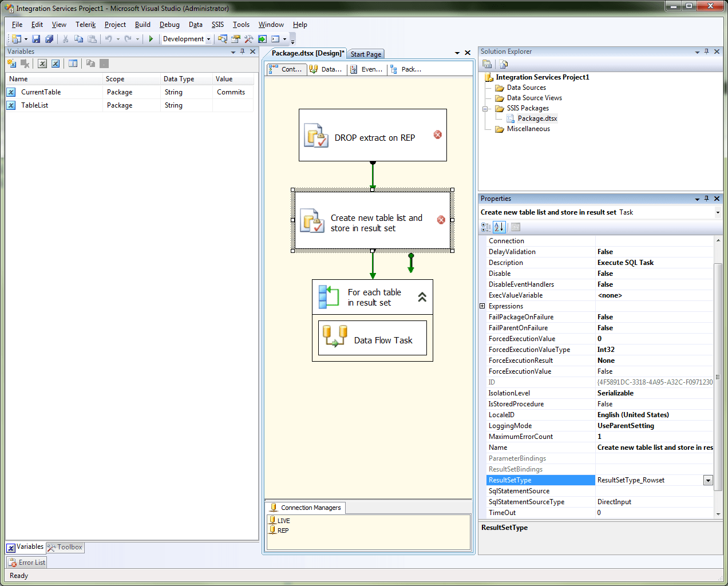Select the REP connection manager

click(x=279, y=530)
